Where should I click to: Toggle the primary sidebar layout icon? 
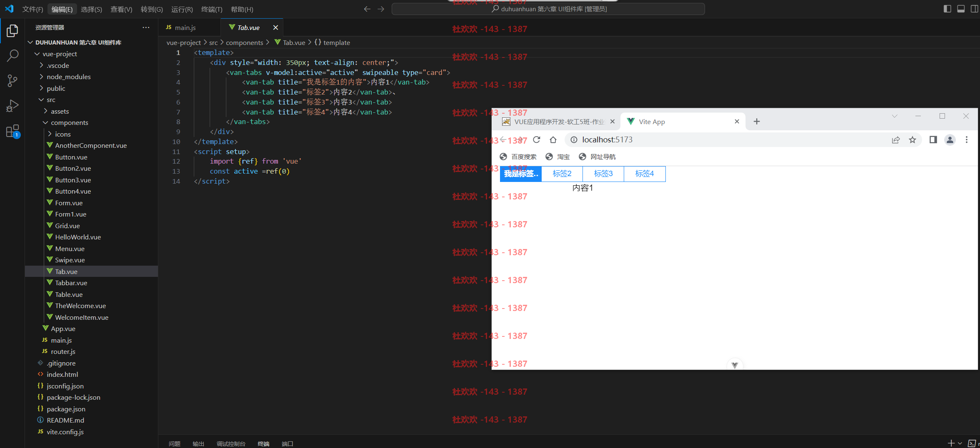(x=947, y=9)
